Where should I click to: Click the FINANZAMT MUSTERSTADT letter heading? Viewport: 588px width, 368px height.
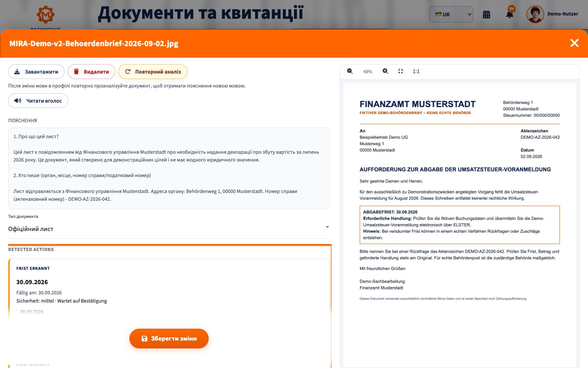[x=418, y=104]
